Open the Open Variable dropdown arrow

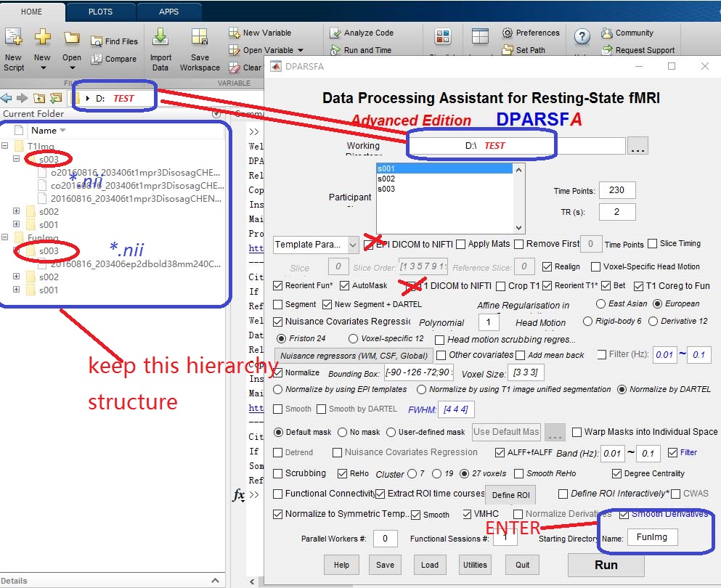(x=301, y=50)
